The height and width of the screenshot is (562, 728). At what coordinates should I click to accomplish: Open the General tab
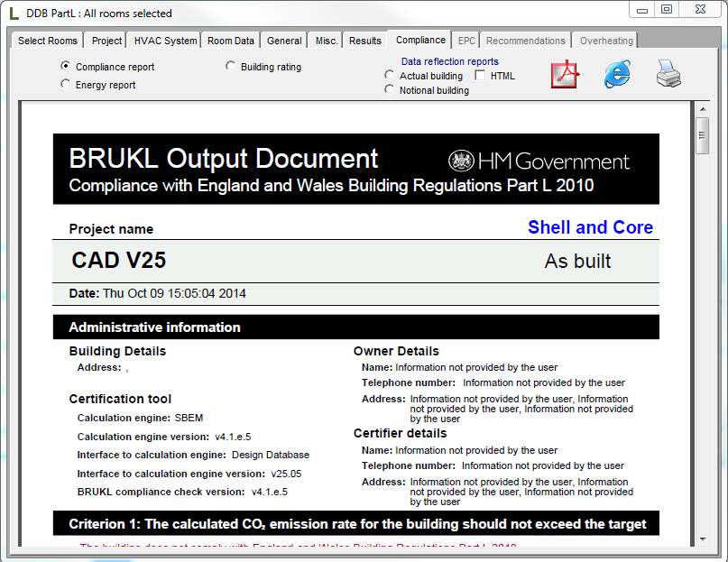(x=284, y=41)
